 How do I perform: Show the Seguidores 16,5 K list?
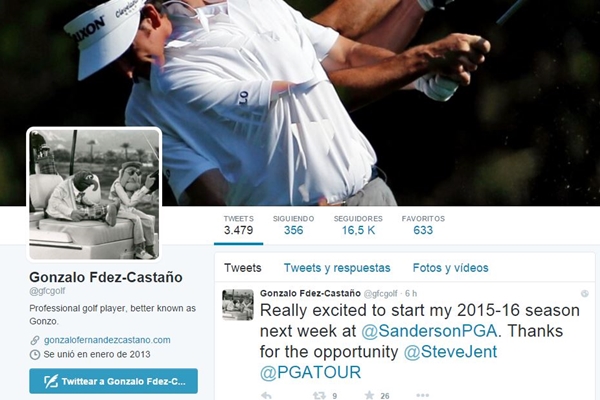(x=358, y=225)
